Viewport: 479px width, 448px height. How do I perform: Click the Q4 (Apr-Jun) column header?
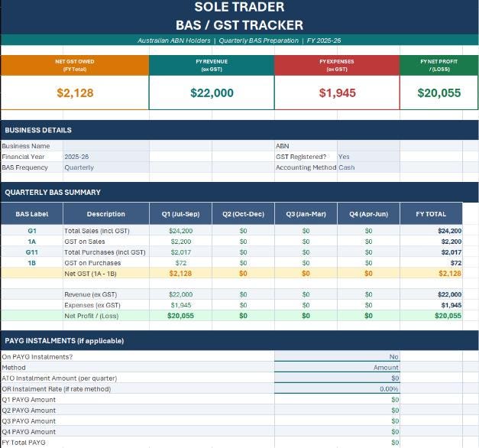point(368,214)
